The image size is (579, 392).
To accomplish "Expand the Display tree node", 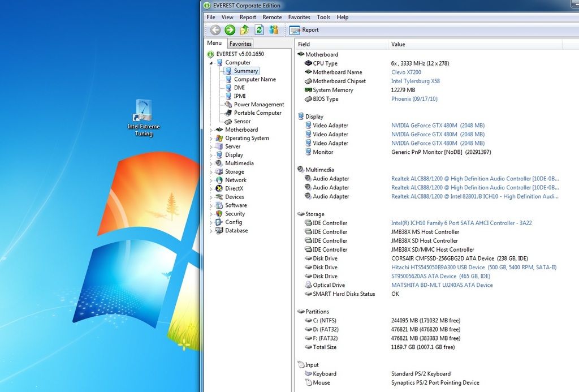I will tap(211, 155).
